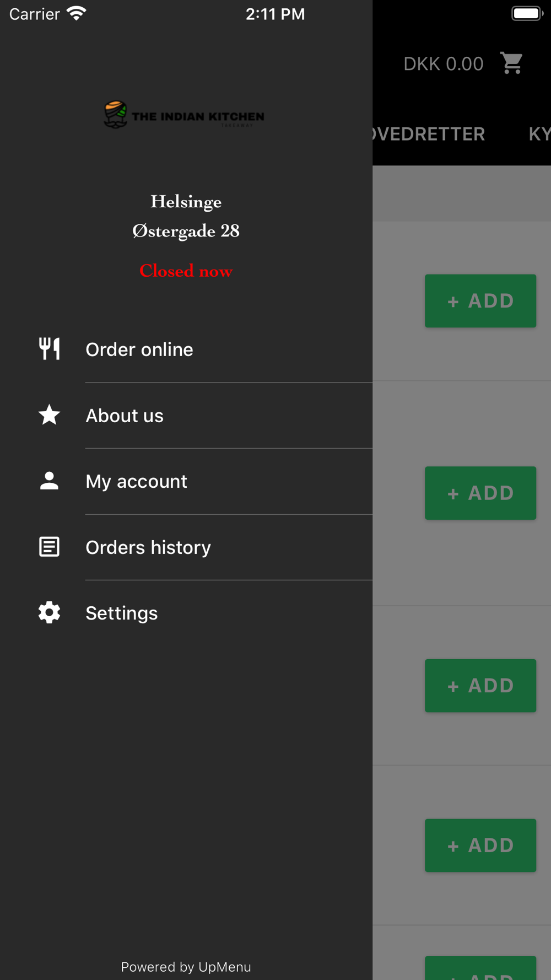Open the About us menu item

(186, 416)
